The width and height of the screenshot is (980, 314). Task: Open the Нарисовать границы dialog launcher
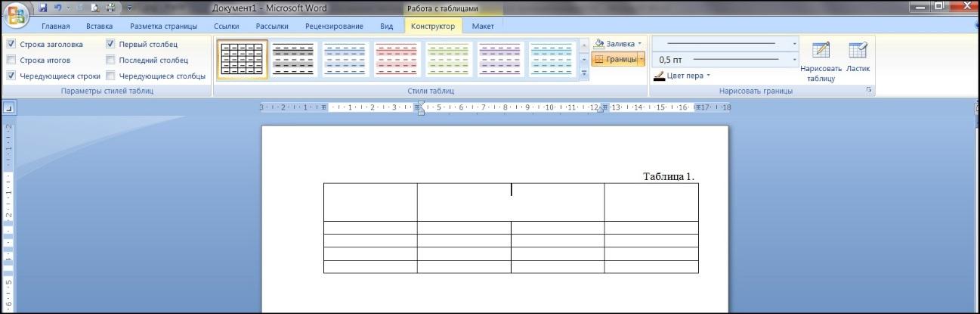(x=869, y=90)
